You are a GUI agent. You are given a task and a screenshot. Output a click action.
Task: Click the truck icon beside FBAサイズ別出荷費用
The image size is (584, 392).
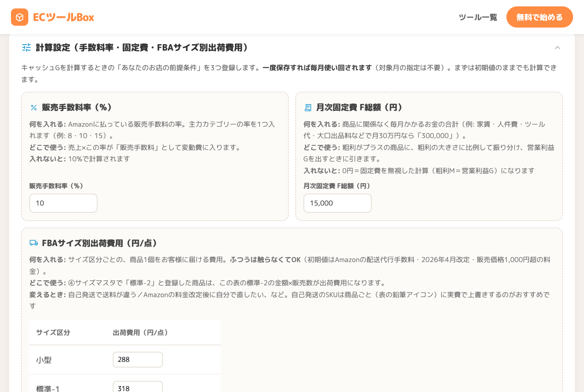[x=34, y=243]
